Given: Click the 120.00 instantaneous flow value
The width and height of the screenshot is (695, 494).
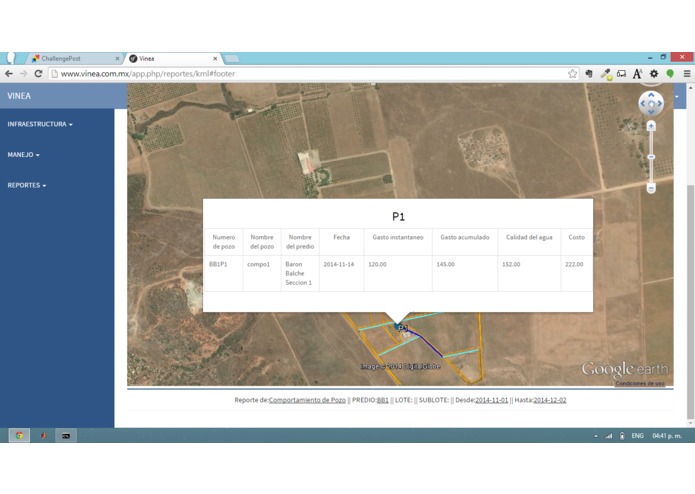Looking at the screenshot, I should pos(377,264).
